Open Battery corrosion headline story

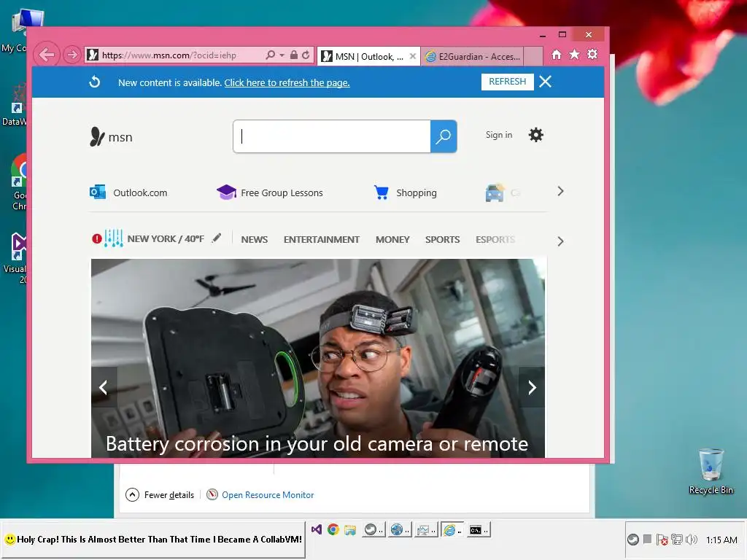click(317, 444)
